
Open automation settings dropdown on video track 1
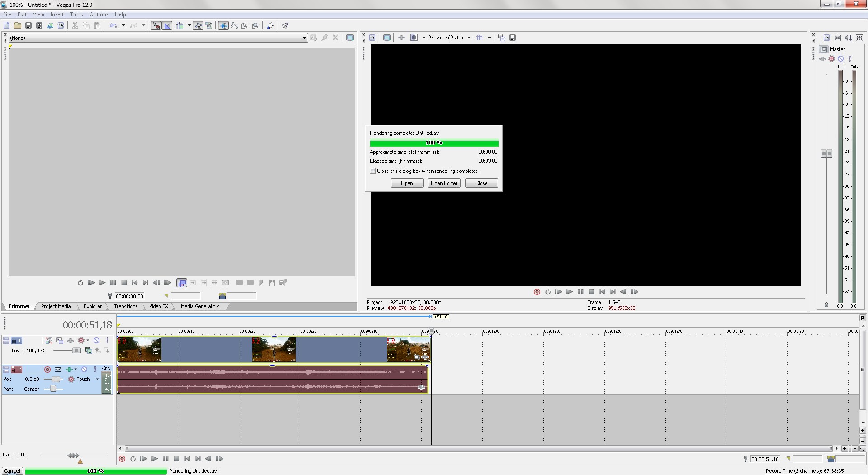coord(88,340)
